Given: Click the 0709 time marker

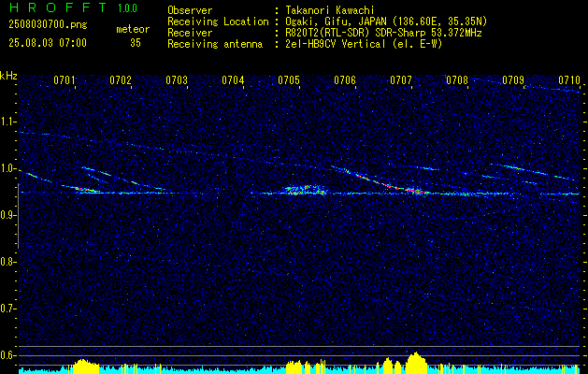Looking at the screenshot, I should tap(513, 79).
